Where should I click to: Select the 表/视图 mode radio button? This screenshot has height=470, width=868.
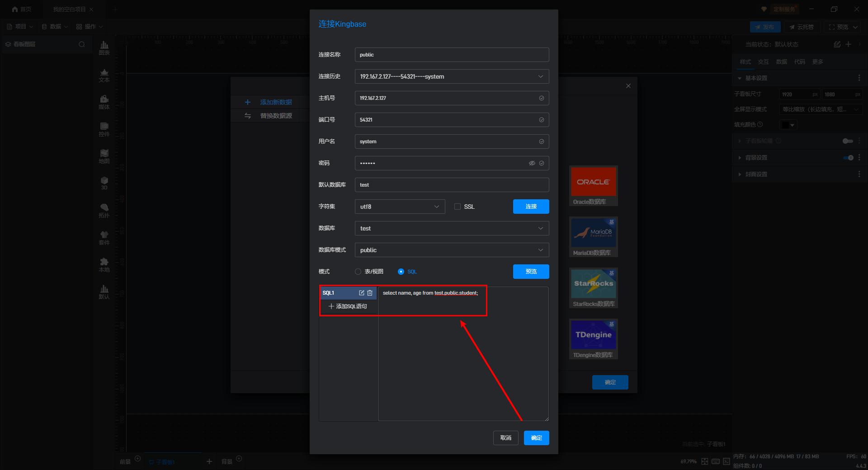coord(358,272)
